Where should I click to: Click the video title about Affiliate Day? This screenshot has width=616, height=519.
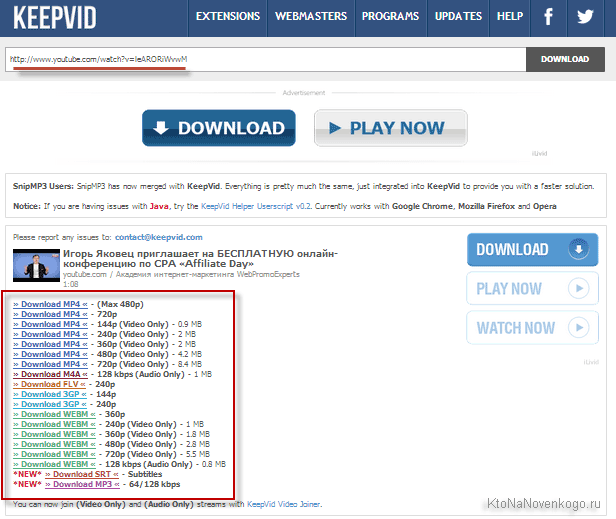(200, 259)
